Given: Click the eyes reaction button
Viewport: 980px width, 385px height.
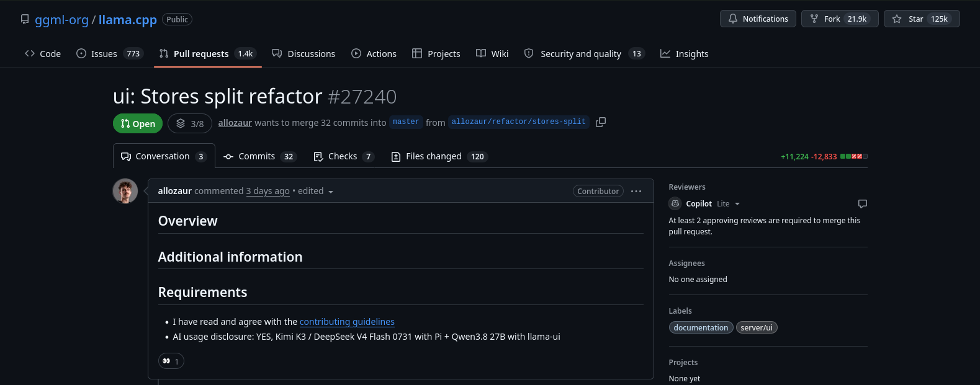Looking at the screenshot, I should [x=171, y=361].
